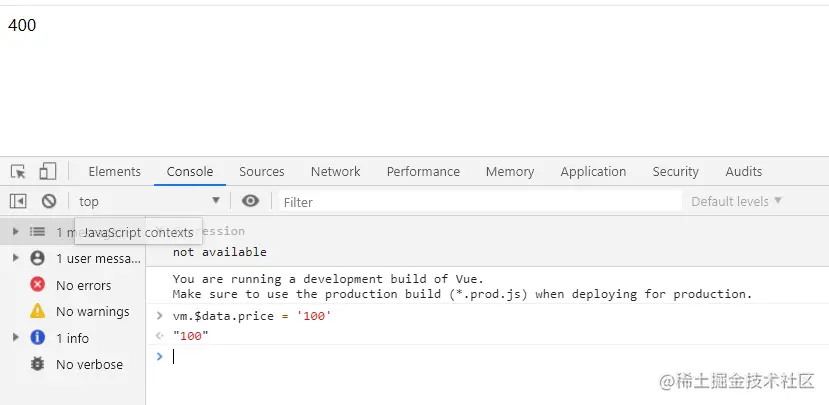Switch to the Elements tab

[x=115, y=171]
